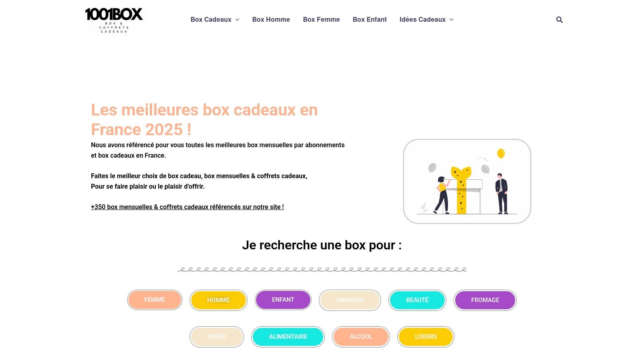
Task: Select the FEMME category button
Action: [x=155, y=300]
